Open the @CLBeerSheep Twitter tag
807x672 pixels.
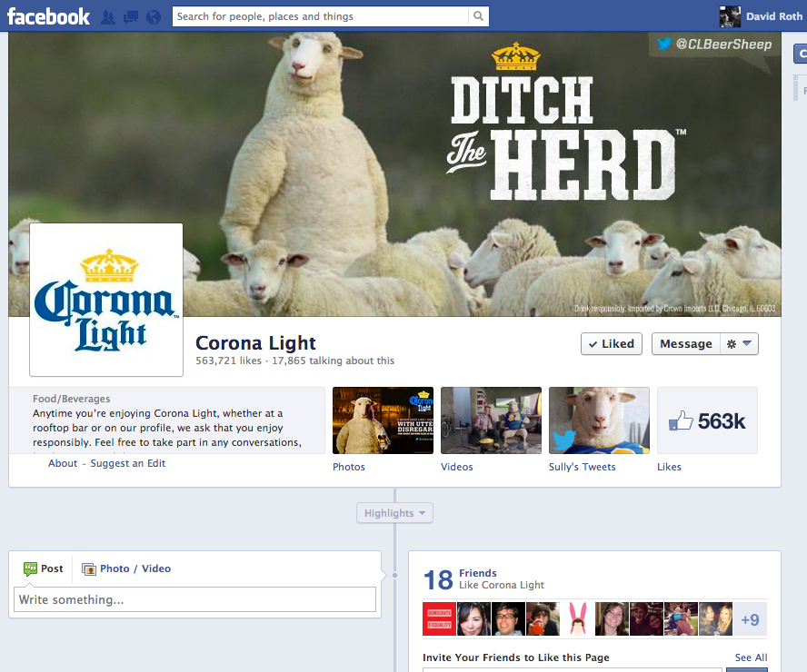coord(714,44)
